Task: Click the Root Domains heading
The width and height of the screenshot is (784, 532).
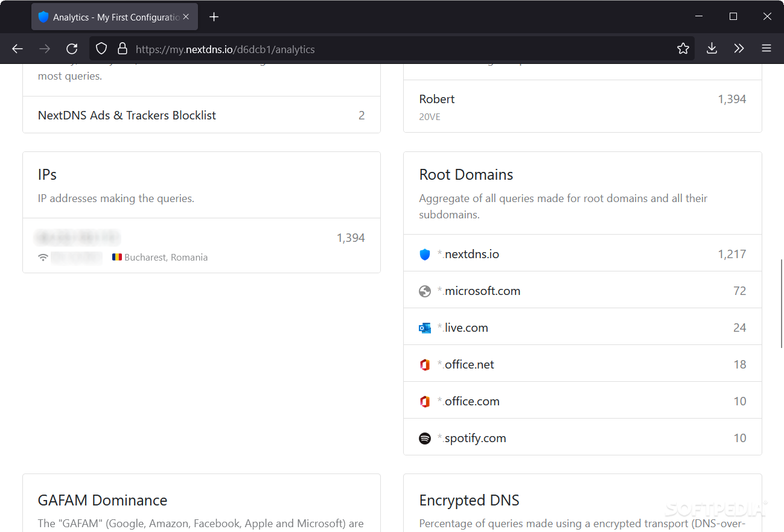Action: pyautogui.click(x=466, y=175)
